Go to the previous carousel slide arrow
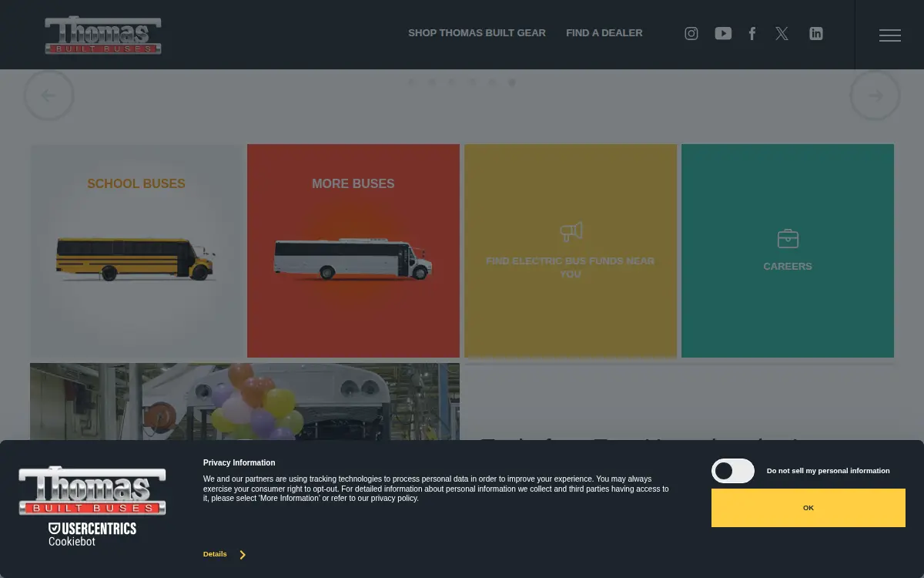Screen dimensions: 924x578 49,96
